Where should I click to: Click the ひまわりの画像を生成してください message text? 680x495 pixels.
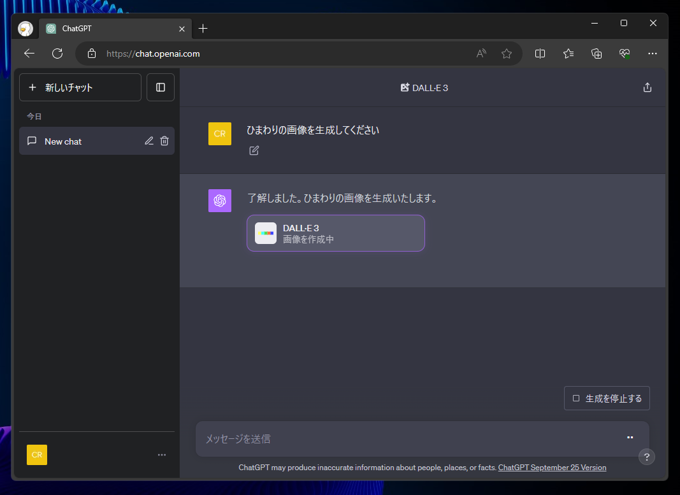(x=313, y=130)
